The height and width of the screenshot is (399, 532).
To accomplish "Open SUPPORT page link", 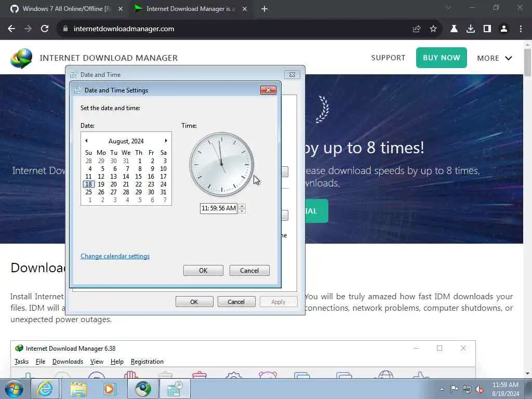I will click(388, 58).
